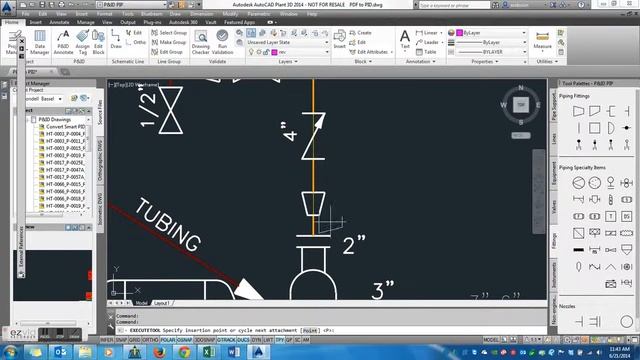
Task: Click the Windows Start button
Action: 10,352
